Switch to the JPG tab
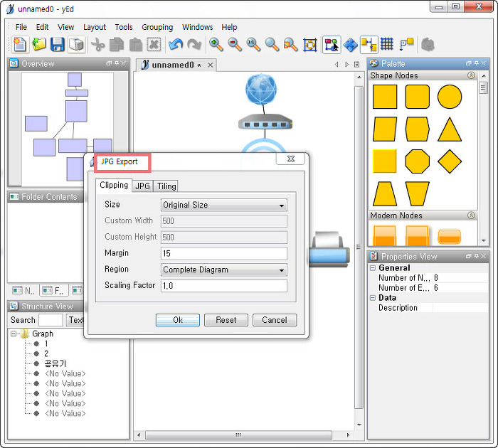 (x=143, y=186)
